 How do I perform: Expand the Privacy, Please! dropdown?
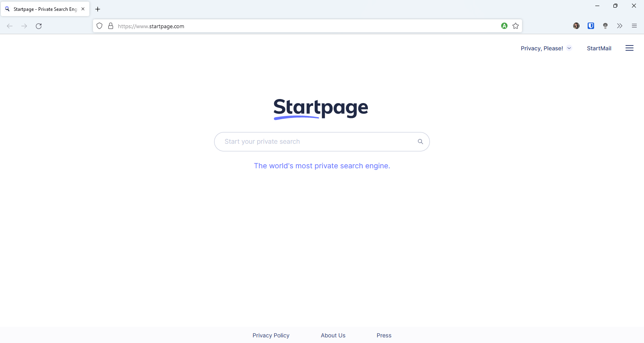coord(546,48)
